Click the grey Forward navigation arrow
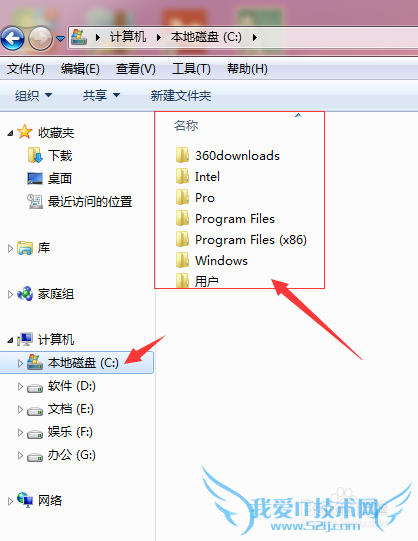The image size is (418, 541). coord(40,38)
